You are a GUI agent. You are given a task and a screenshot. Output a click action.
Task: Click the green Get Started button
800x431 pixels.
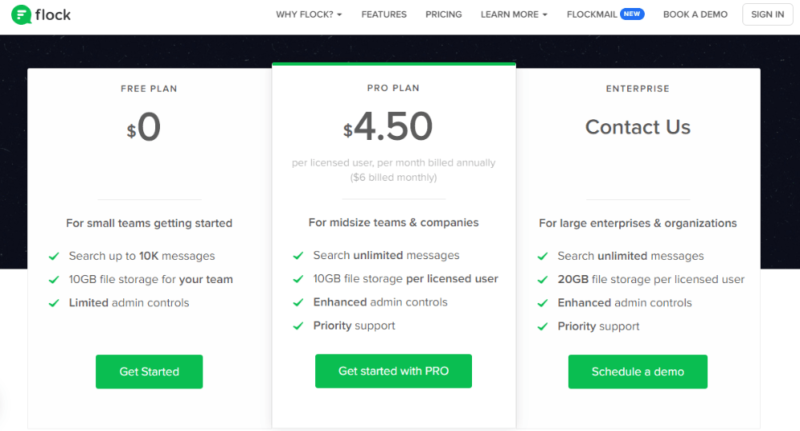[149, 371]
